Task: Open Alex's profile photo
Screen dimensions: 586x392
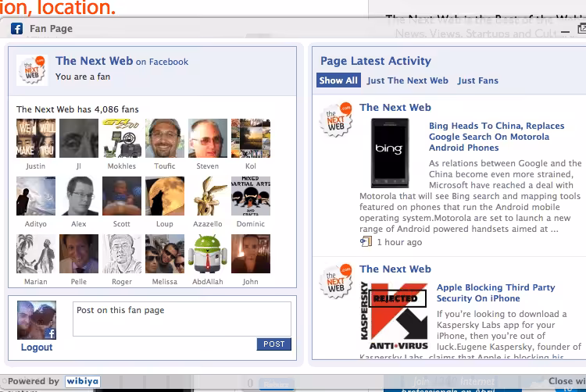Action: [x=79, y=196]
